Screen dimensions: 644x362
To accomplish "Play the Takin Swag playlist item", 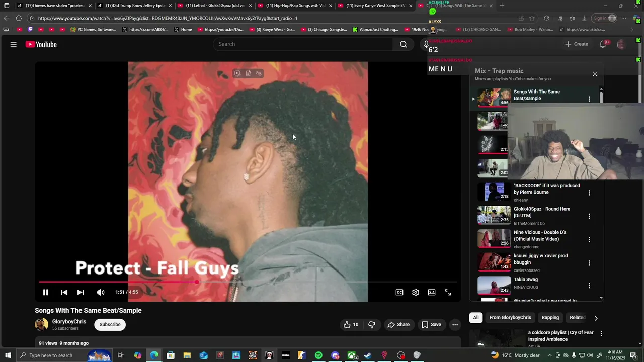I will tap(535, 285).
